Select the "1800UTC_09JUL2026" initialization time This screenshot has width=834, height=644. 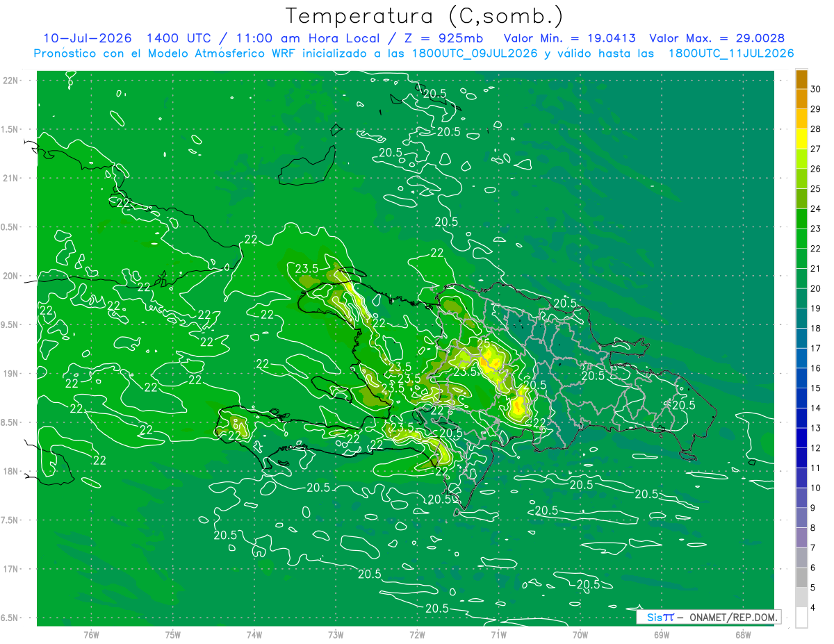pos(475,53)
